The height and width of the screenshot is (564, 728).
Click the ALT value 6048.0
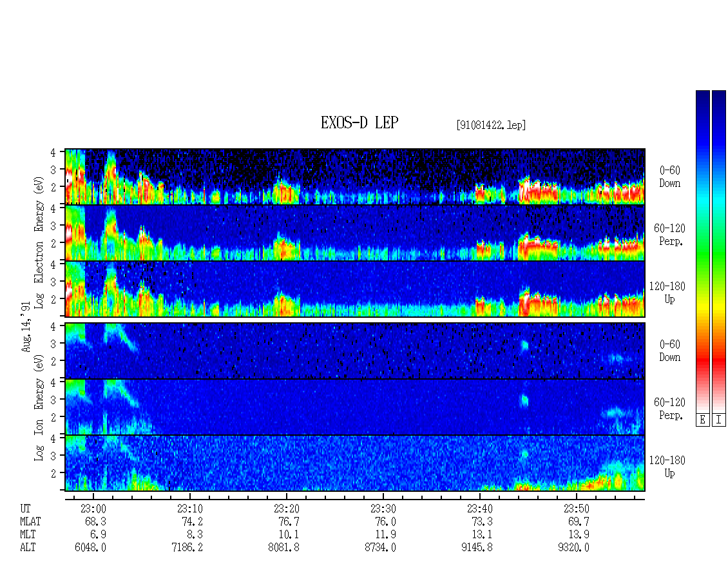pos(91,548)
